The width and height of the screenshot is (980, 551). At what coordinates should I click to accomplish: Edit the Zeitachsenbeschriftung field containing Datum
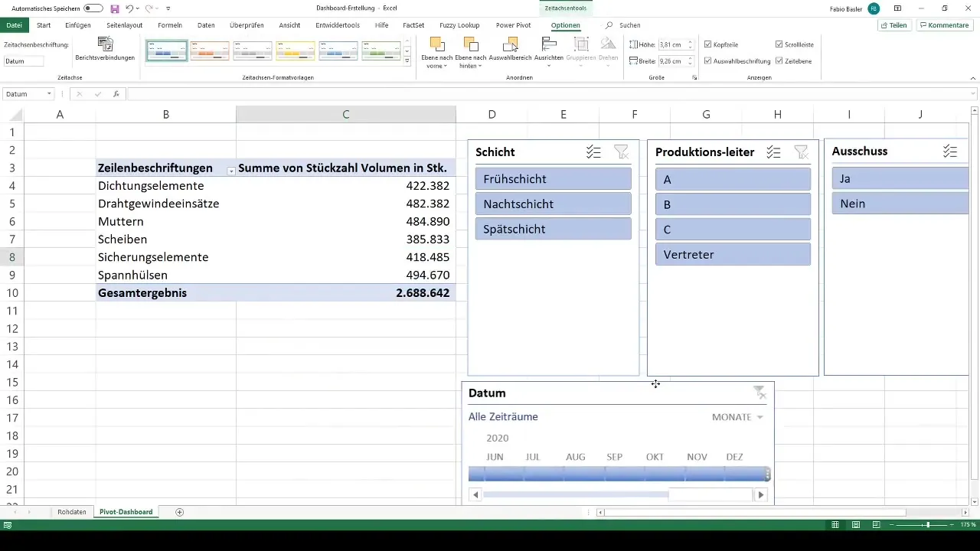(x=24, y=60)
